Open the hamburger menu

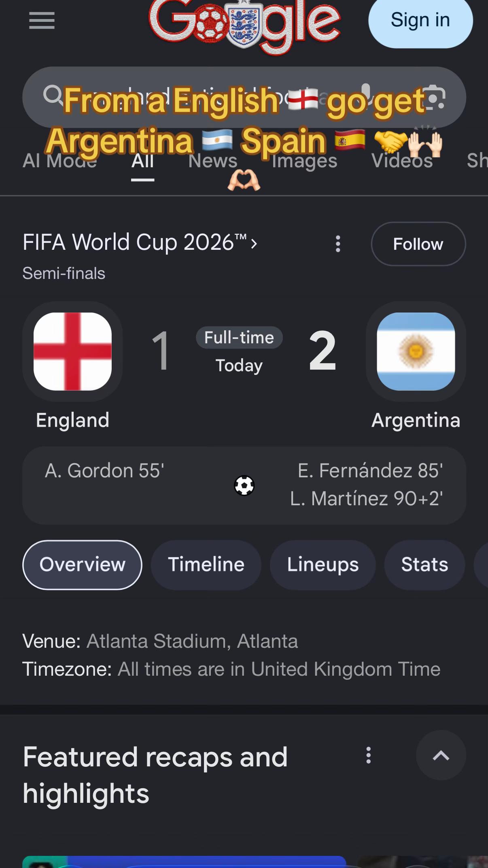coord(42,21)
